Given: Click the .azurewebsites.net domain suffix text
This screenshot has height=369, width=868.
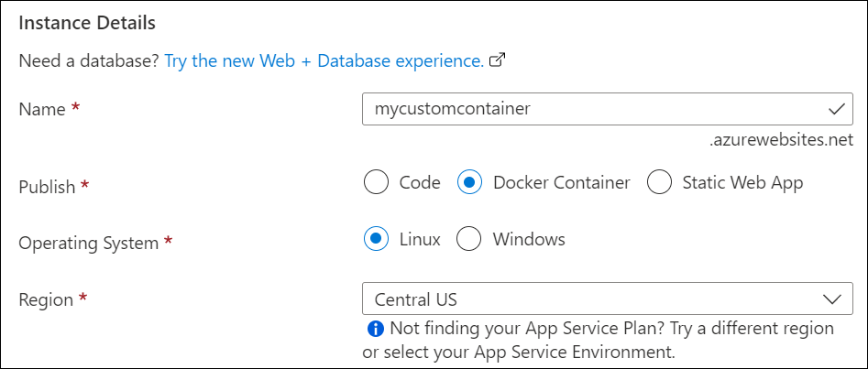Looking at the screenshot, I should point(781,140).
